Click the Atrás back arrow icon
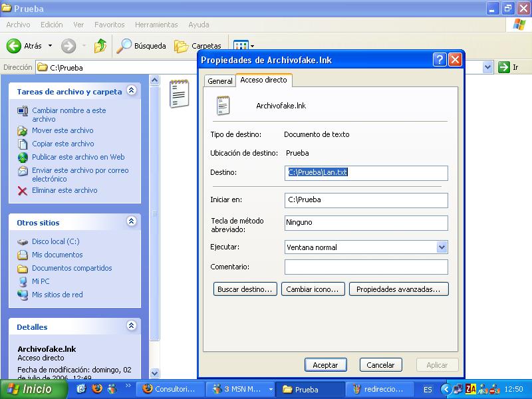 (x=14, y=46)
